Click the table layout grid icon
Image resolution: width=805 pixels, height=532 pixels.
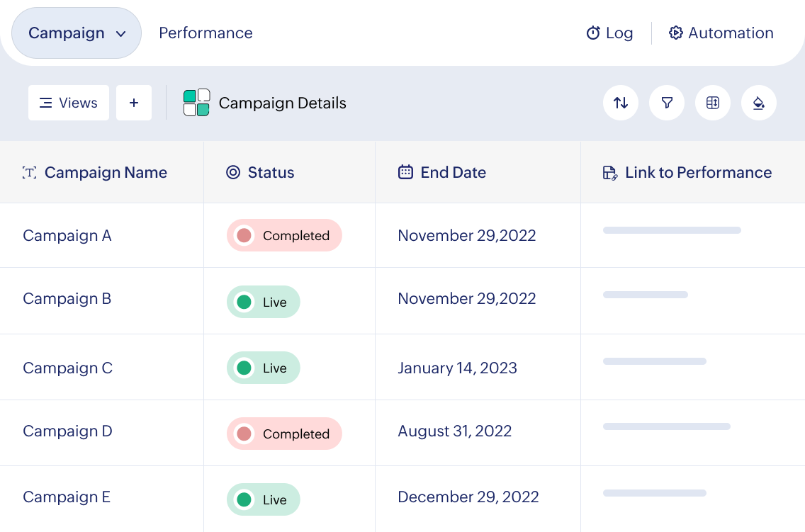point(713,103)
